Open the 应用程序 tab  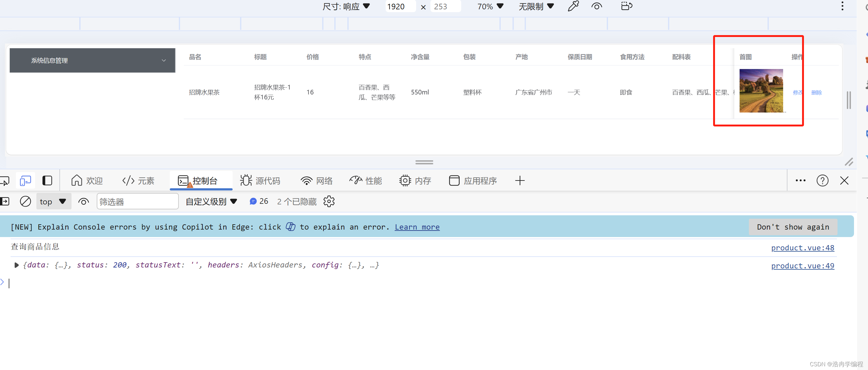click(x=473, y=180)
